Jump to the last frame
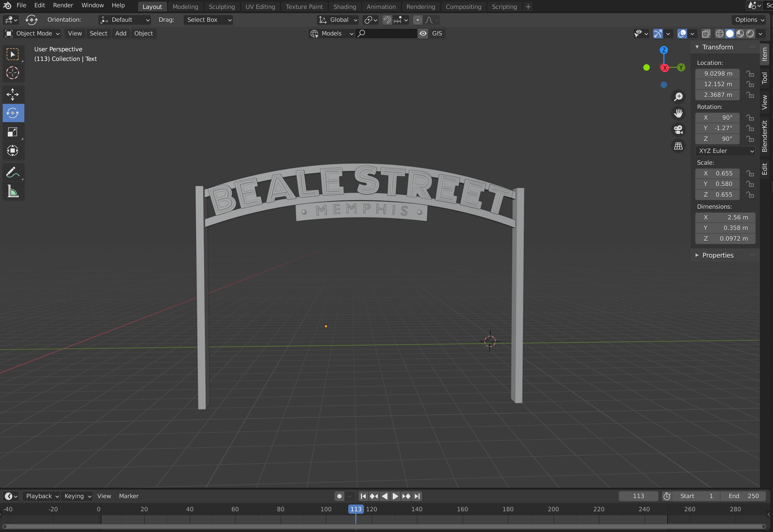773x532 pixels. pos(417,496)
